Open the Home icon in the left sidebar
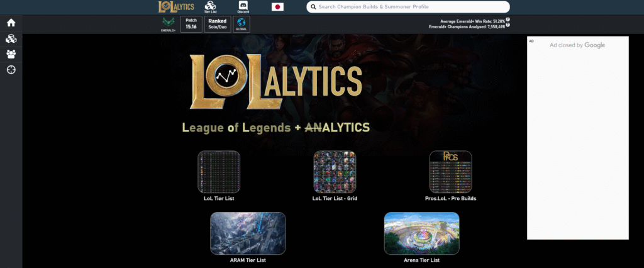The image size is (644, 268). pyautogui.click(x=11, y=23)
